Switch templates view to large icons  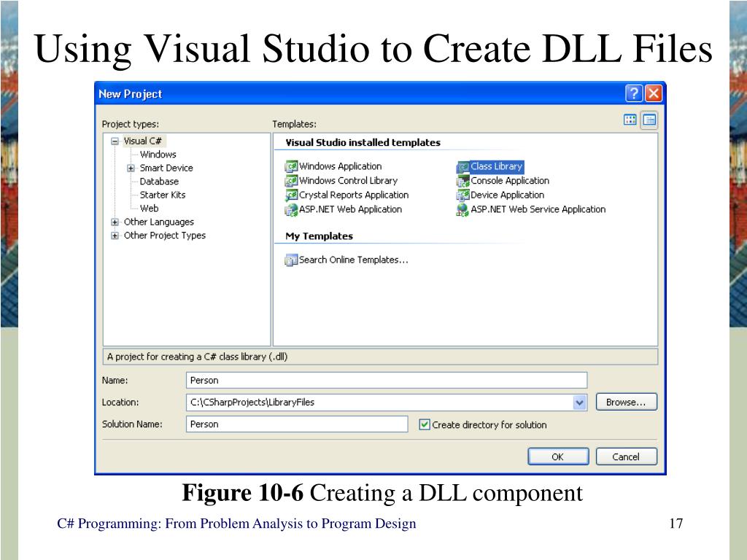630,120
